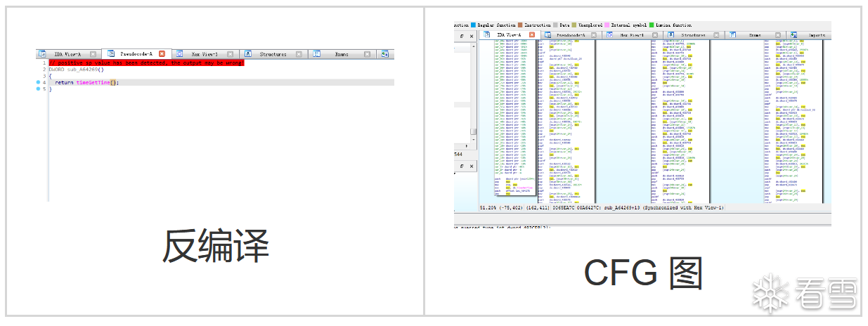Viewport: 868px width, 326px height.
Task: Open Hex View-1 tab in CFG screenshot
Action: click(x=632, y=34)
